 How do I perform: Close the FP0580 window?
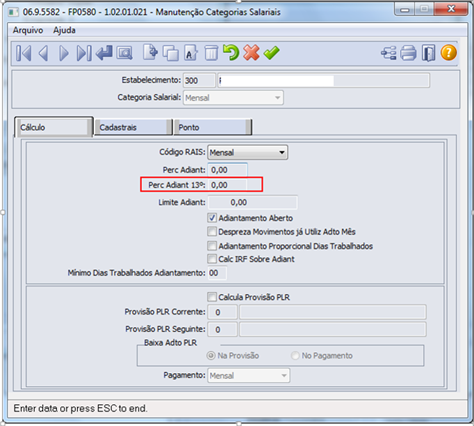coord(451,9)
